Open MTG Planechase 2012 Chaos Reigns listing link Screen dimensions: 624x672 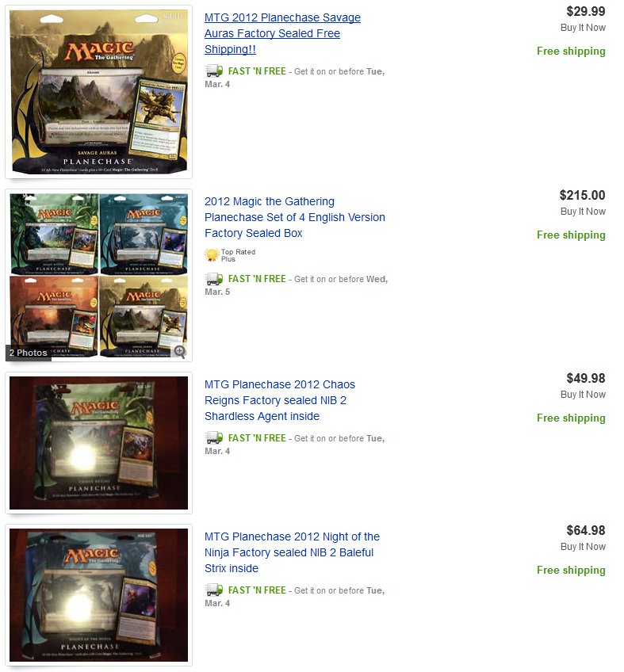click(x=280, y=400)
